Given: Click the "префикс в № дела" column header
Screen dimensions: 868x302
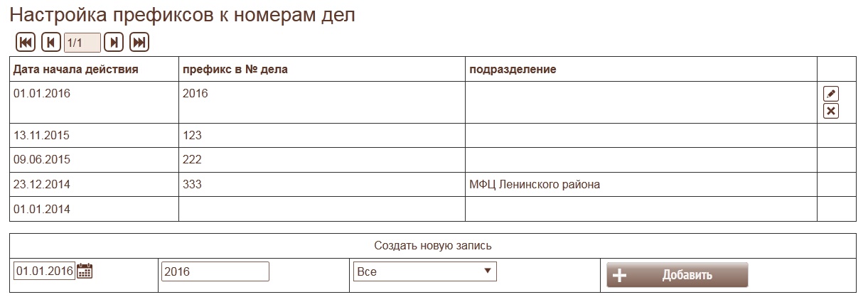Looking at the screenshot, I should click(x=235, y=70).
